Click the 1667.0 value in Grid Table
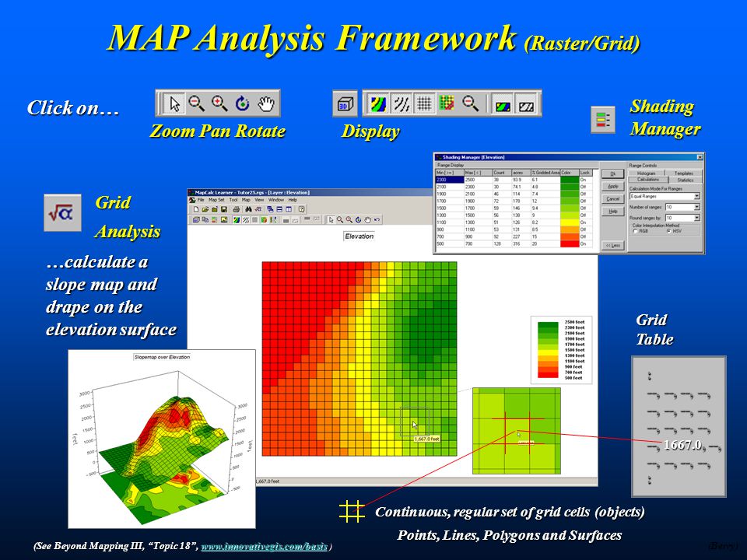This screenshot has height=560, width=747. 682,445
